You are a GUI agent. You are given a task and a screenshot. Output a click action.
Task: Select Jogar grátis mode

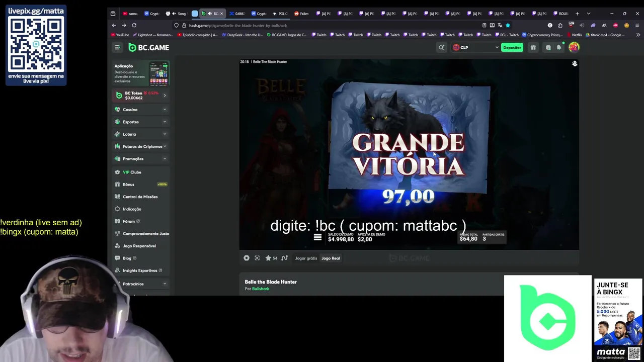coord(306,258)
